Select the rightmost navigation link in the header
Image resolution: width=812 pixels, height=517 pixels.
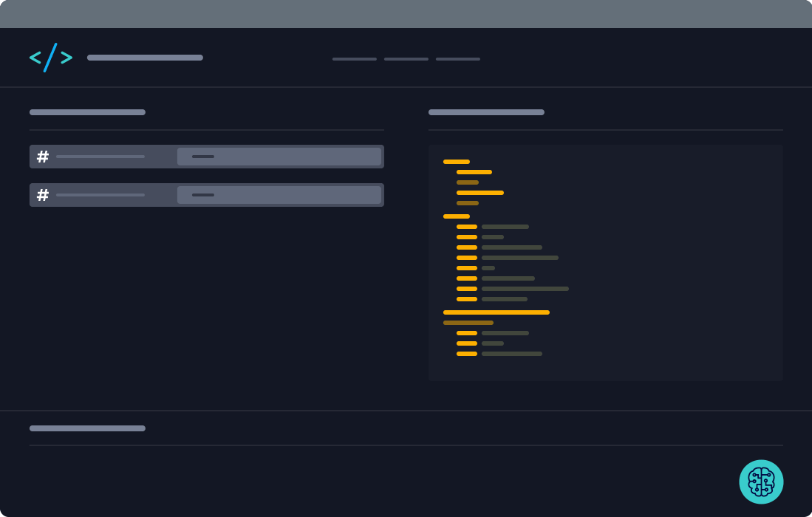(x=457, y=58)
